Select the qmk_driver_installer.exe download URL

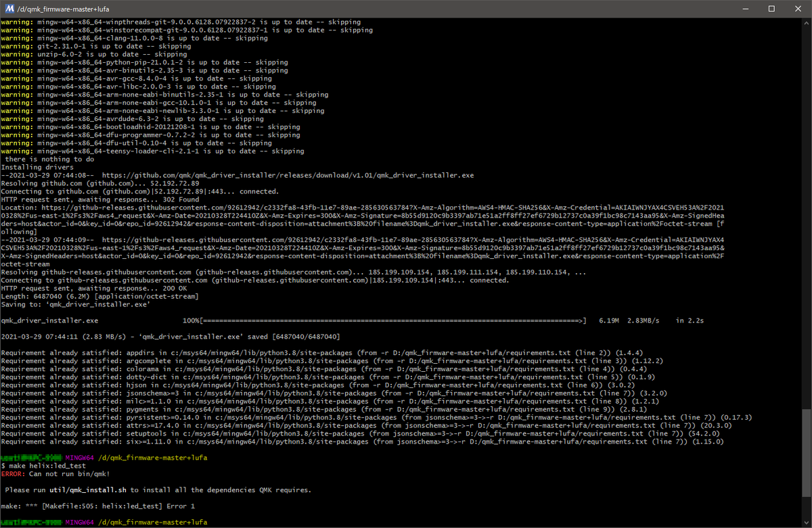click(x=271, y=174)
